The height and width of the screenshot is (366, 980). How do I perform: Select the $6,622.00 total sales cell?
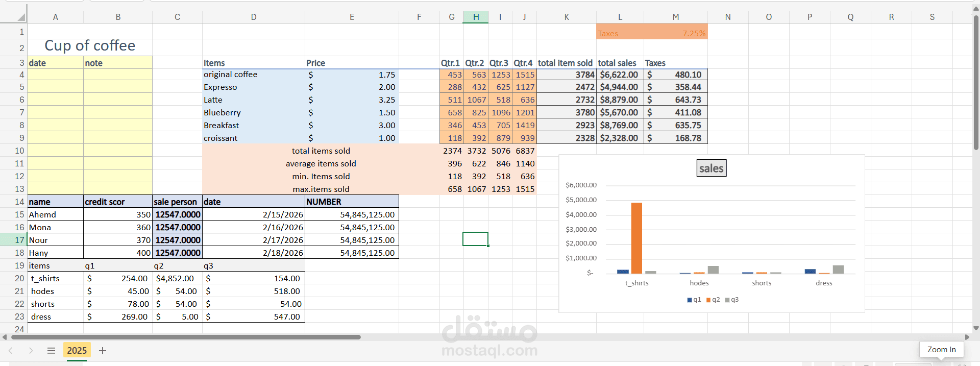pos(620,75)
